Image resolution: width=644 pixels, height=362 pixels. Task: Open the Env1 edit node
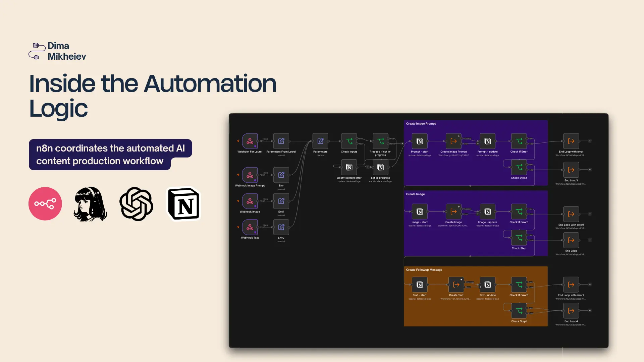(x=281, y=201)
